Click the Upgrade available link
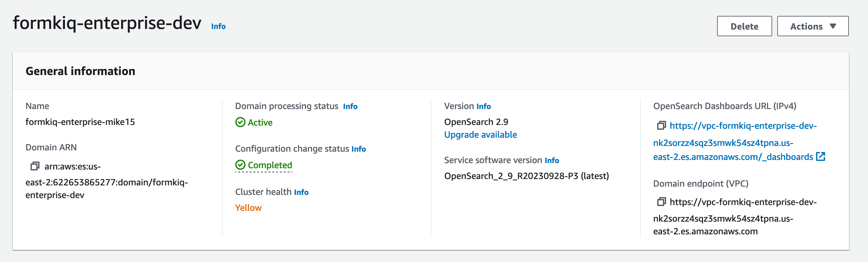 [x=480, y=134]
